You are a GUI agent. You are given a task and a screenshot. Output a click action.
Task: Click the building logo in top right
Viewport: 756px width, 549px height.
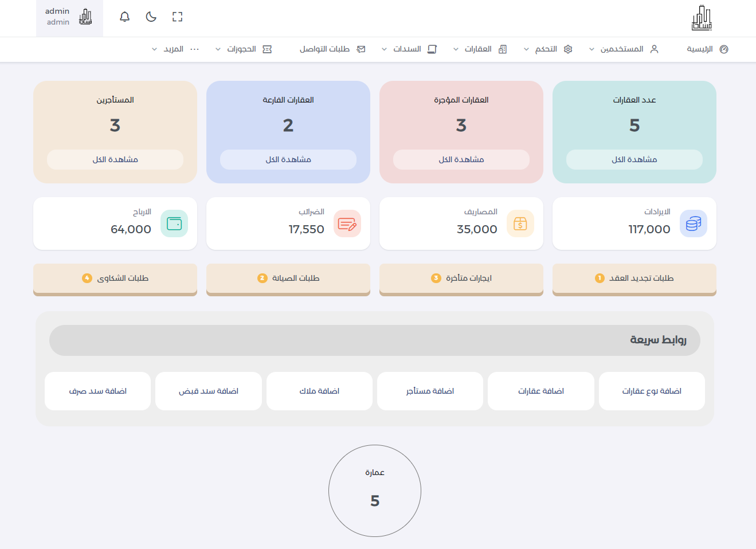701,18
